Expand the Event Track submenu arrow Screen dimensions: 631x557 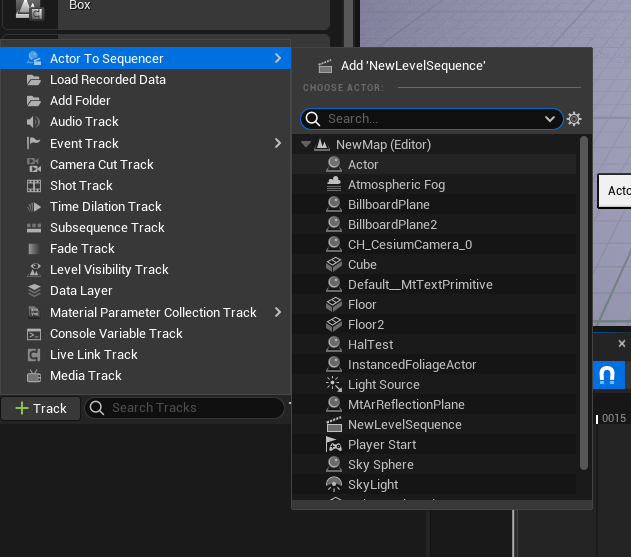tap(278, 144)
